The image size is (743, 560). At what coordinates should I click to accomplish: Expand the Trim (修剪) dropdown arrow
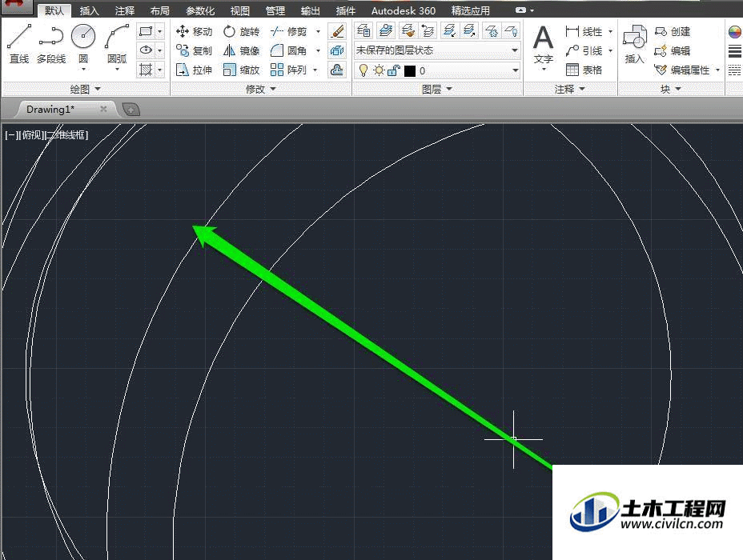click(x=318, y=32)
